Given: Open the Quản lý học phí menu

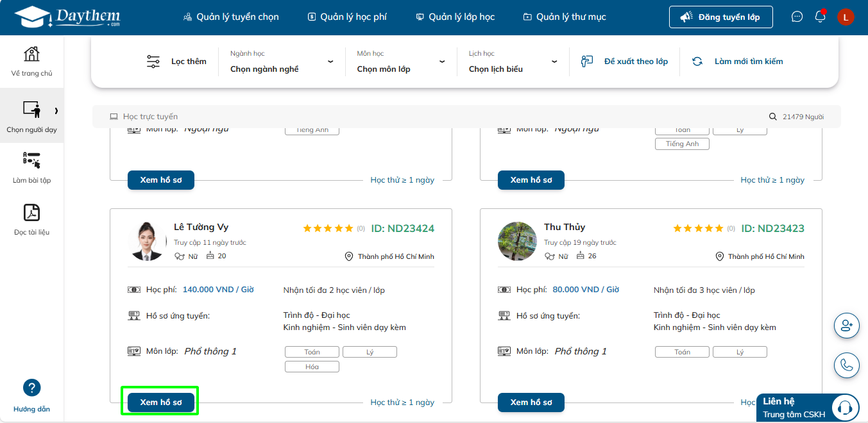Looking at the screenshot, I should point(347,17).
